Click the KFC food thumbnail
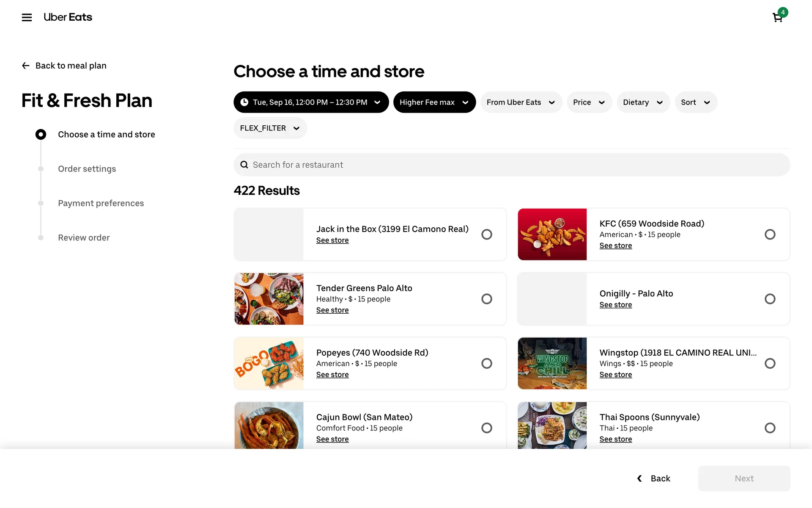 point(552,234)
